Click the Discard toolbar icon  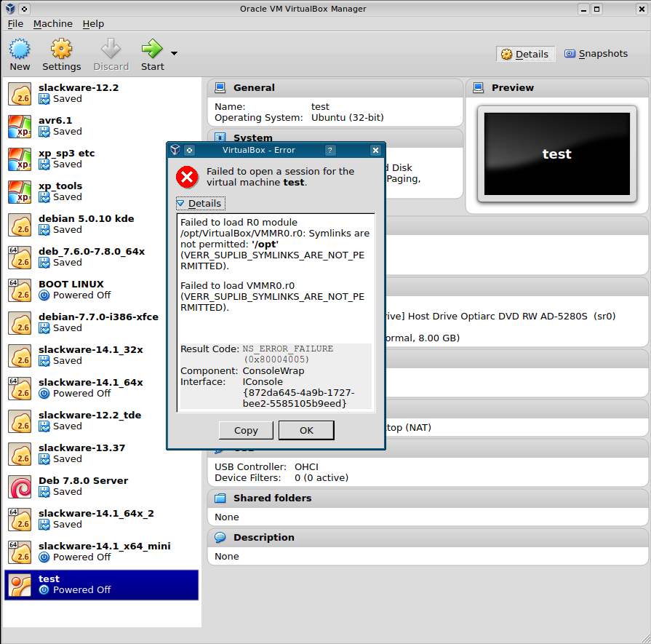click(x=111, y=49)
